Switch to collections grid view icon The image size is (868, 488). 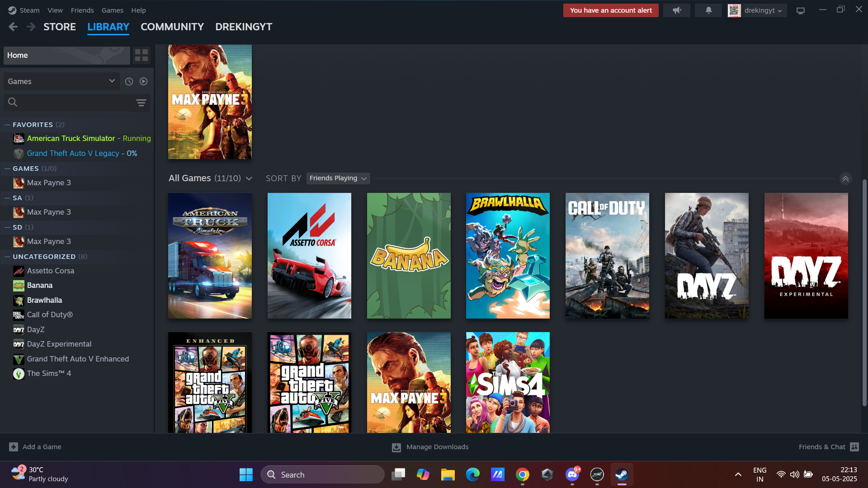[142, 56]
